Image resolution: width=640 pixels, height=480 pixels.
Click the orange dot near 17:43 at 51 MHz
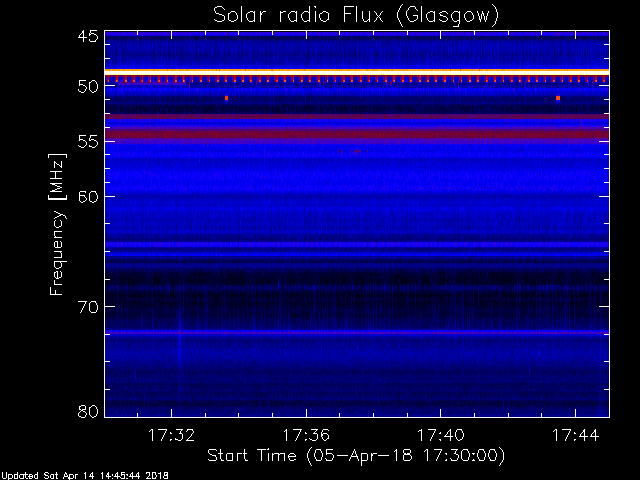558,98
